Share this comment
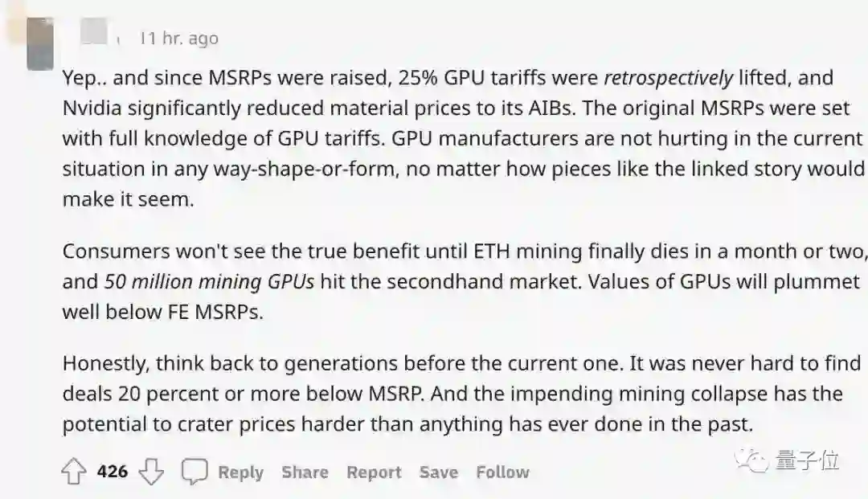868x499 pixels. [x=305, y=472]
